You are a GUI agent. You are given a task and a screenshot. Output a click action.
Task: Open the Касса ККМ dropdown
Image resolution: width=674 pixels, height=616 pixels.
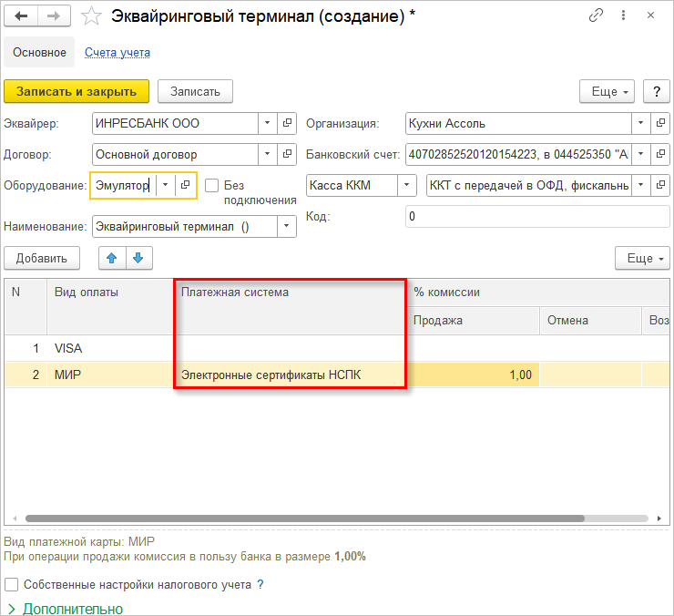pos(406,185)
